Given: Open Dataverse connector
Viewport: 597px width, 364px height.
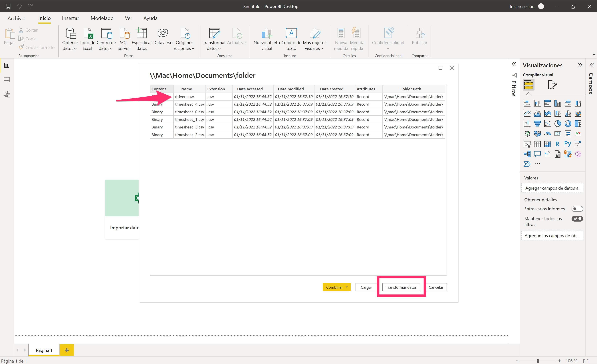Looking at the screenshot, I should (x=163, y=36).
